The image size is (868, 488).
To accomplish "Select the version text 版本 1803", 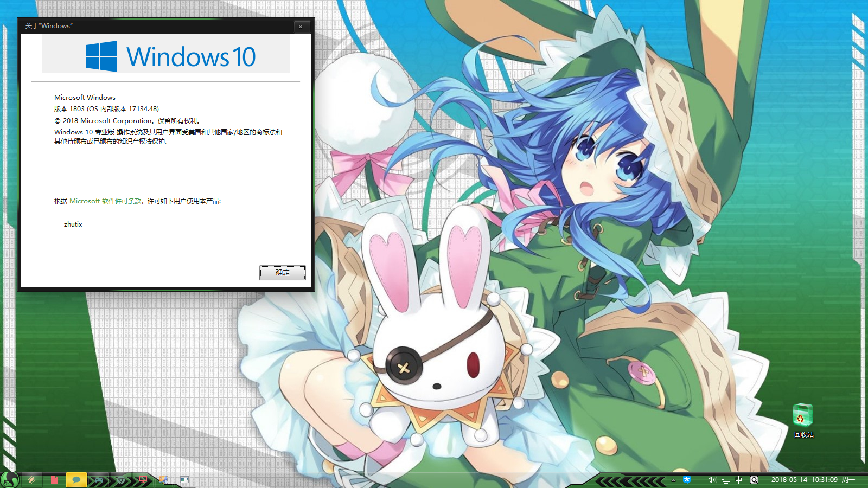I will (x=69, y=109).
